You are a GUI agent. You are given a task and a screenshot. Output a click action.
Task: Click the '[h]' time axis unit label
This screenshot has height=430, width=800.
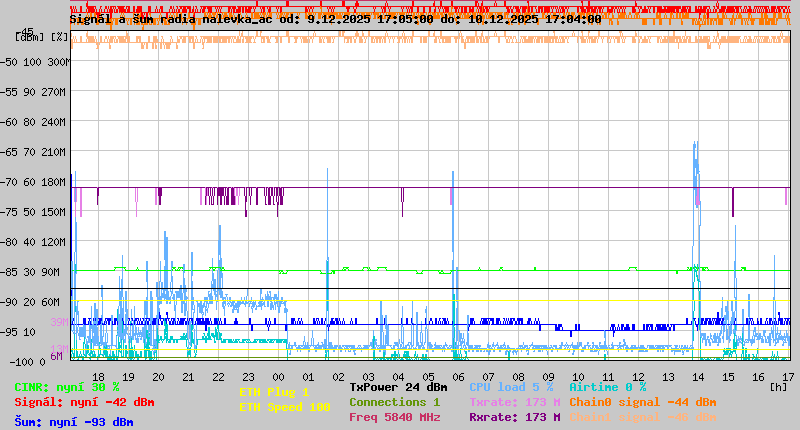tap(779, 387)
